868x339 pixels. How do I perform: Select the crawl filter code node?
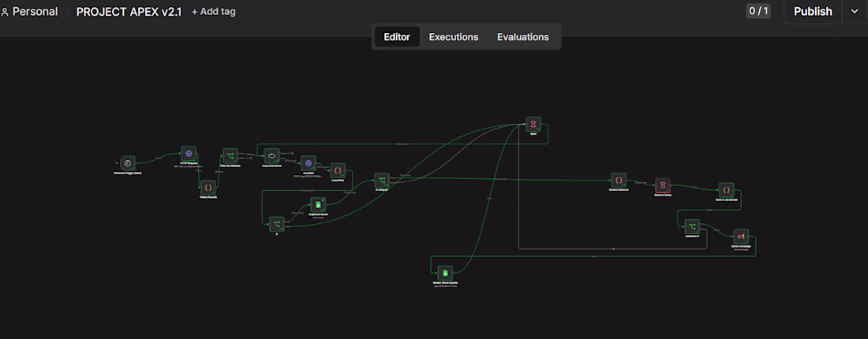click(338, 170)
